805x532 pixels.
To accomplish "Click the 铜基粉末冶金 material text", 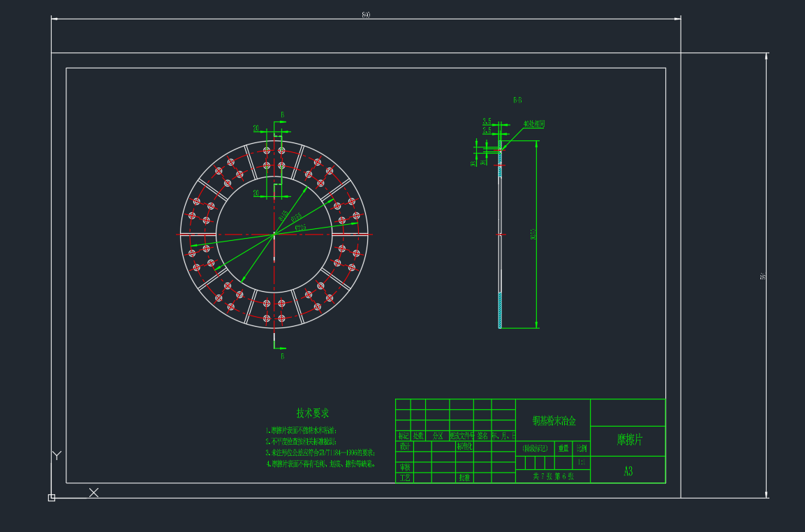I will [x=554, y=421].
